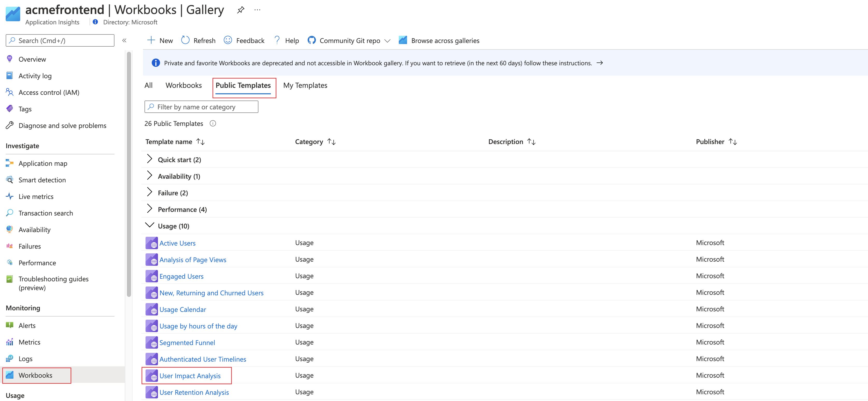Expand the Quick start group
Screen dimensions: 868x401
tap(150, 159)
